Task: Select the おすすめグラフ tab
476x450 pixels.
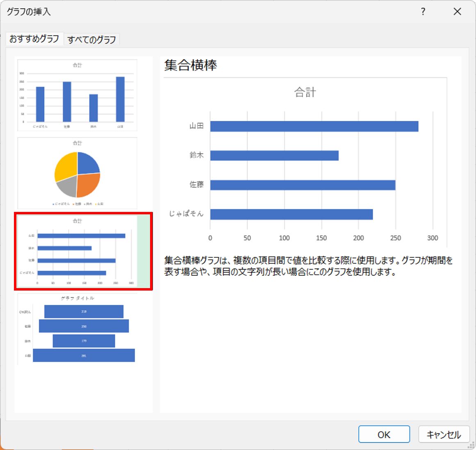Action: point(34,39)
